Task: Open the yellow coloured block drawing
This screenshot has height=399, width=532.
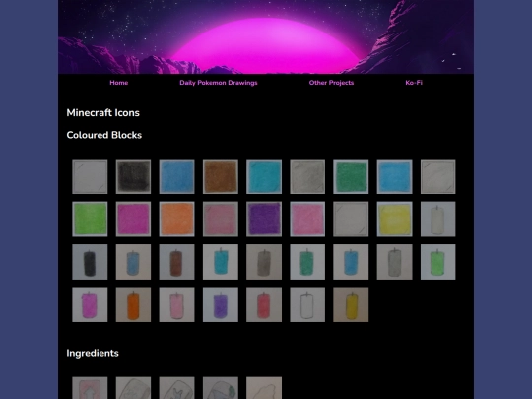Action: (x=395, y=219)
